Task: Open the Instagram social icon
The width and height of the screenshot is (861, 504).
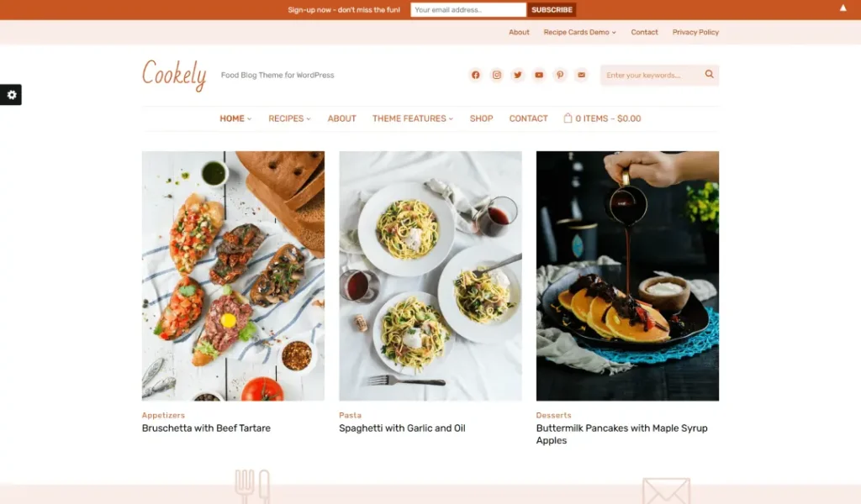Action: click(496, 75)
